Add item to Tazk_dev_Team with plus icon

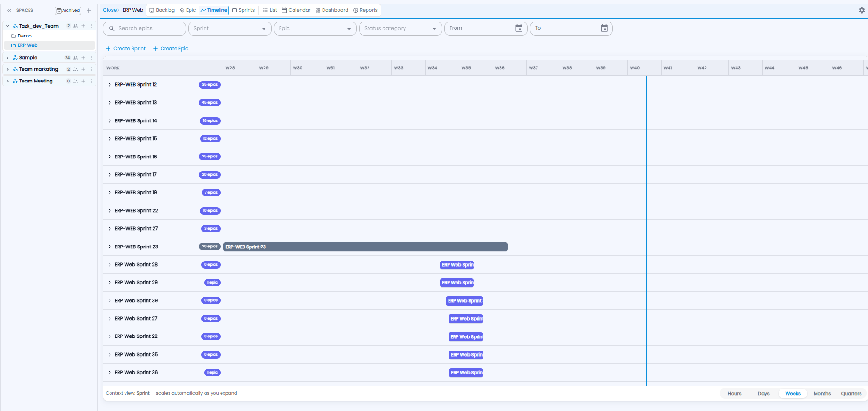tap(83, 26)
